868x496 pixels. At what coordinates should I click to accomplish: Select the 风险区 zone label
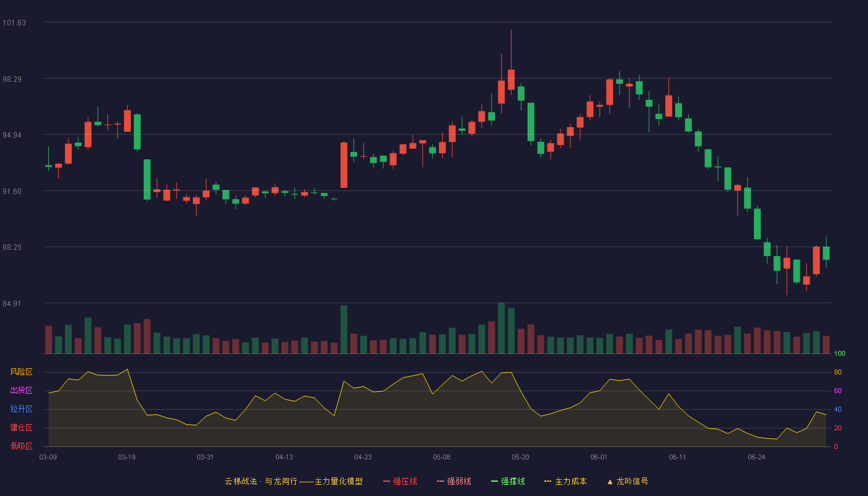21,372
